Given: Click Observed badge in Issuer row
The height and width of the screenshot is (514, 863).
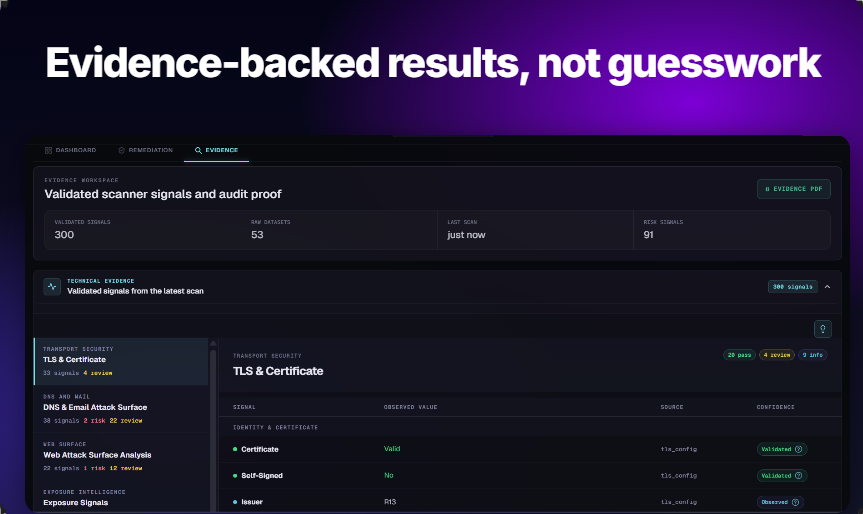Looking at the screenshot, I should click(780, 502).
